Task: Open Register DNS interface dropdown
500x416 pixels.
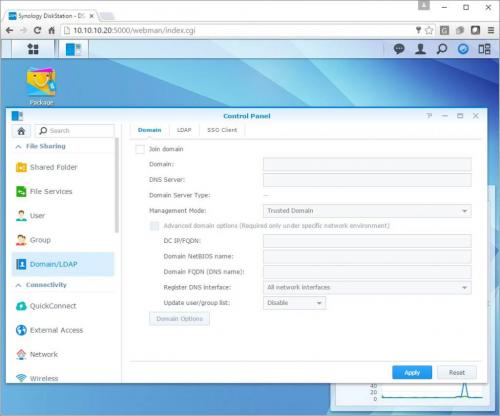Action: (x=367, y=287)
